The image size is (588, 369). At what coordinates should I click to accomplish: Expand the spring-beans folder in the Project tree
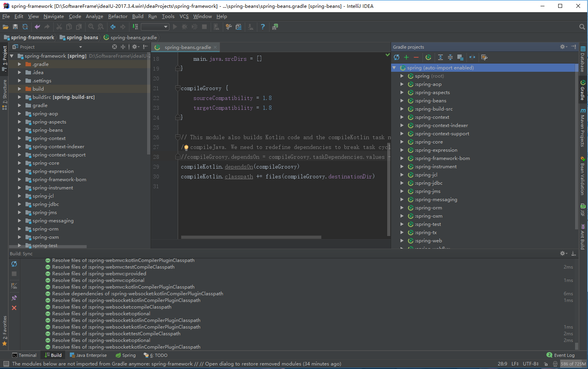coord(20,130)
